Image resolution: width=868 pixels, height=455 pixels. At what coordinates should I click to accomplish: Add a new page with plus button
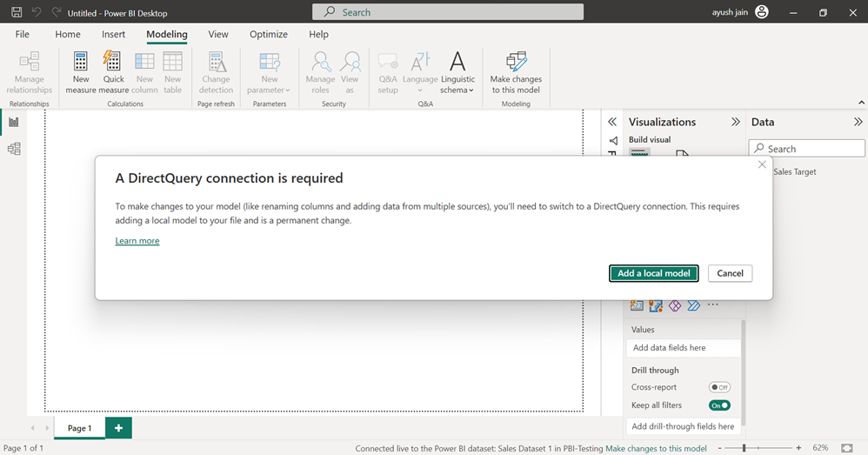tap(118, 428)
